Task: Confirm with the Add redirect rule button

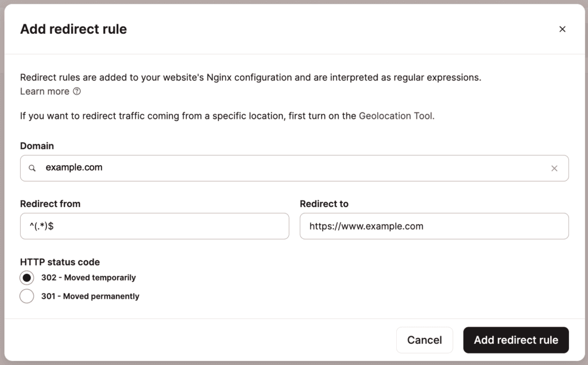Action: tap(516, 340)
